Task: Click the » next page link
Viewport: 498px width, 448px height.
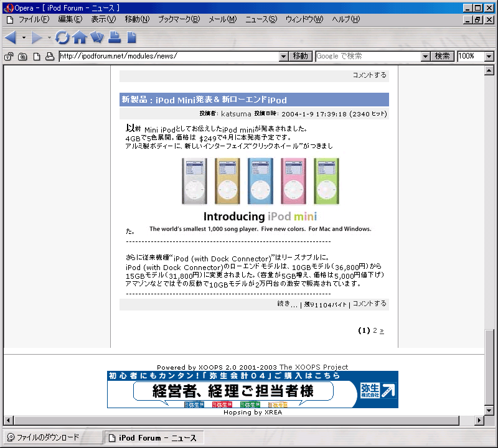Action: click(x=382, y=331)
